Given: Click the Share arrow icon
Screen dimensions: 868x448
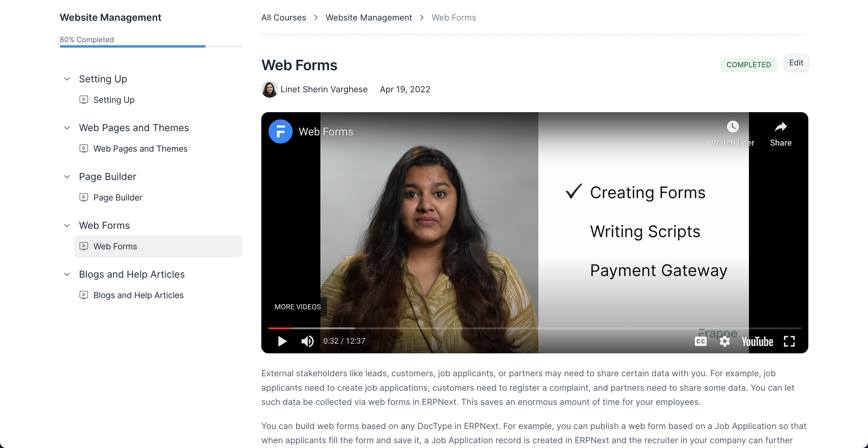Looking at the screenshot, I should click(x=780, y=127).
